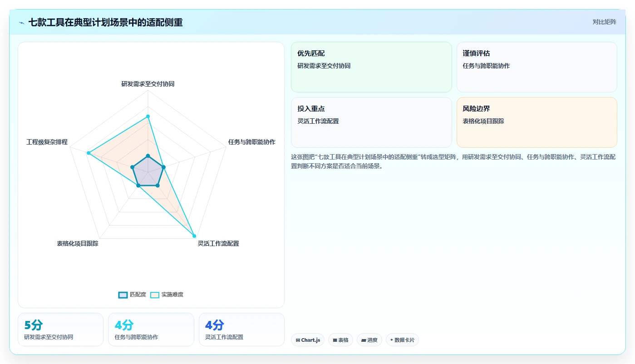635x364 pixels.
Task: Click the 4分 任务与跨职能协作 stat card
Action: [x=151, y=330]
